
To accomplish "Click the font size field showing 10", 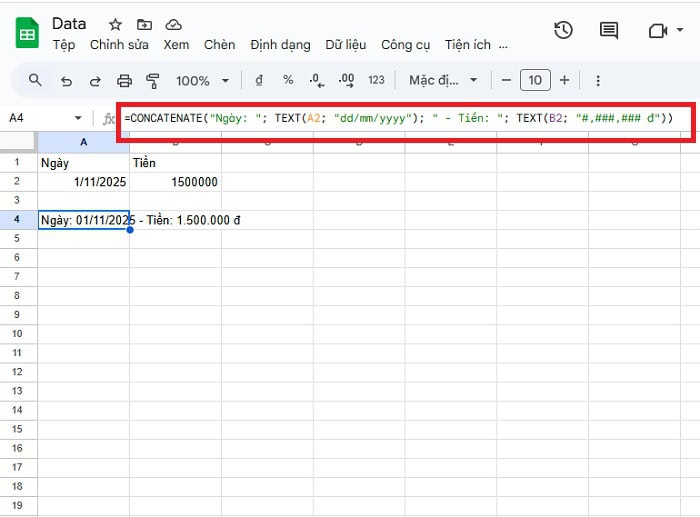I will [x=535, y=80].
